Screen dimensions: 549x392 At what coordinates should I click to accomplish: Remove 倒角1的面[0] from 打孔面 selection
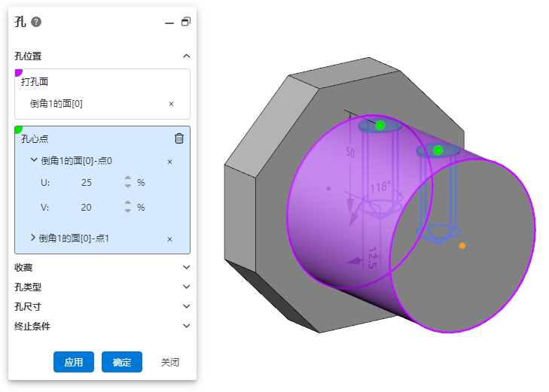(x=171, y=104)
